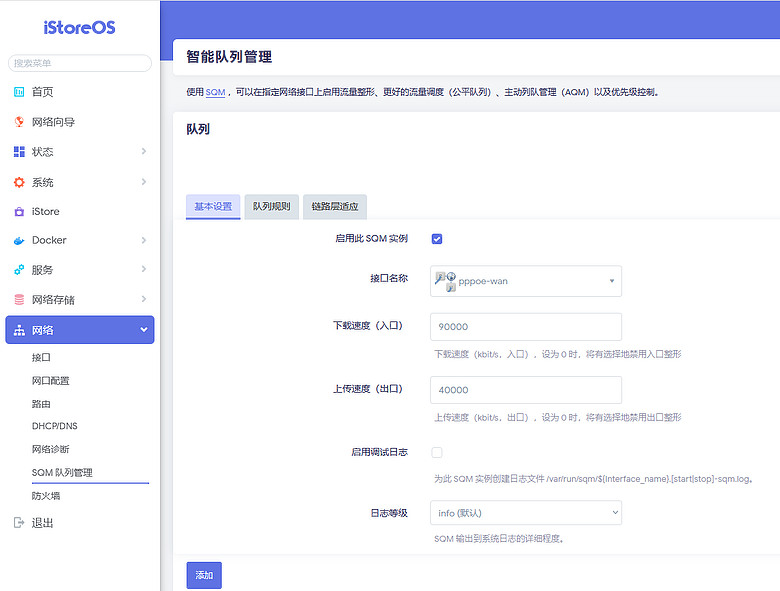Image resolution: width=780 pixels, height=591 pixels.
Task: Expand the 系统 menu chevron
Action: tap(144, 182)
